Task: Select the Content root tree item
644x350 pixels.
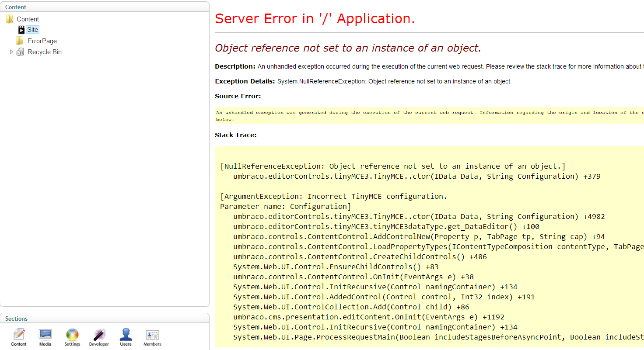Action: pos(28,19)
